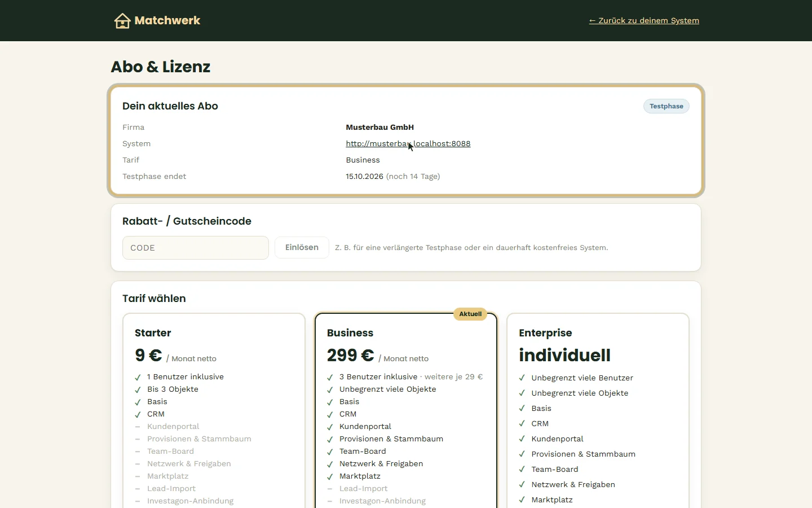812x508 pixels.
Task: Click checkmark next to Enterprise 'Netzwerk & Freigaben'
Action: click(x=522, y=485)
